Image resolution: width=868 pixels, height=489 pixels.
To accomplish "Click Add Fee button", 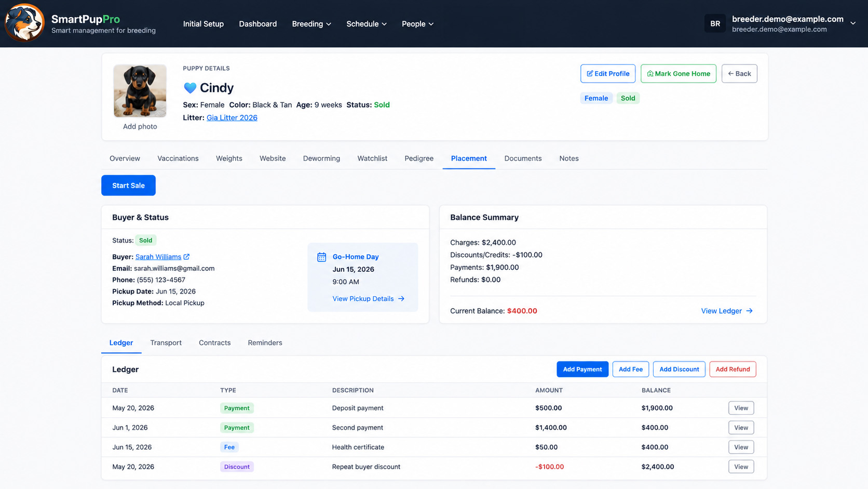I will (631, 369).
